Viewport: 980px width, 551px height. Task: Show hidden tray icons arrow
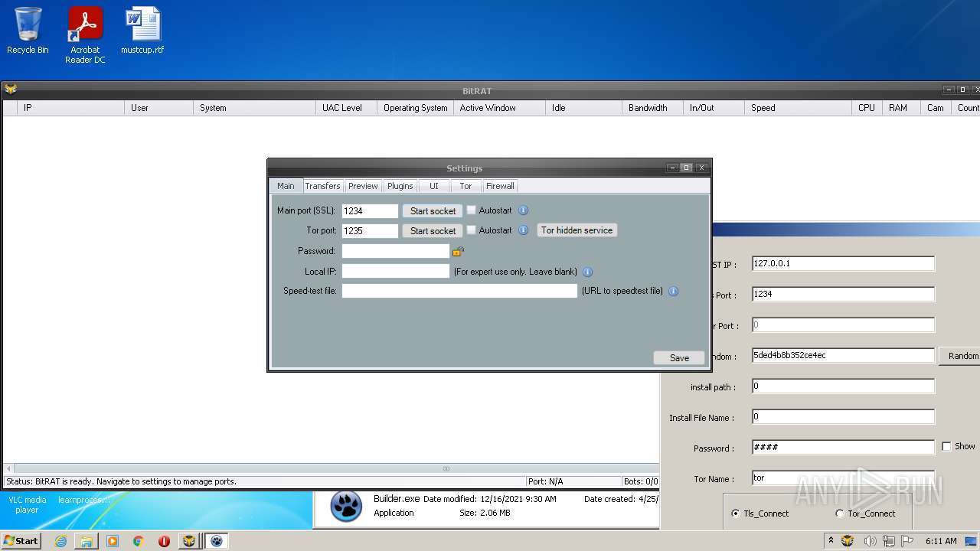[831, 541]
